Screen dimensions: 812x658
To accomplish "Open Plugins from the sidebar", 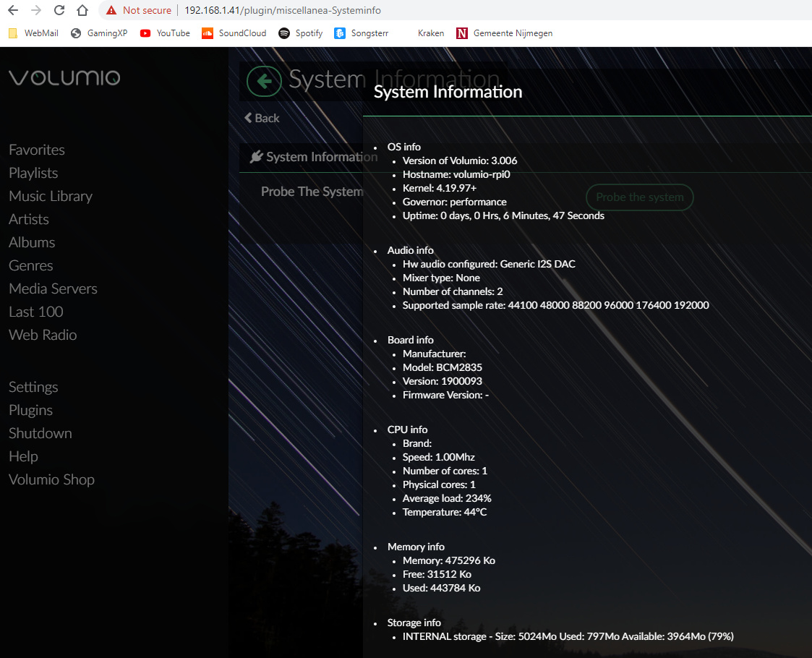I will pos(30,410).
